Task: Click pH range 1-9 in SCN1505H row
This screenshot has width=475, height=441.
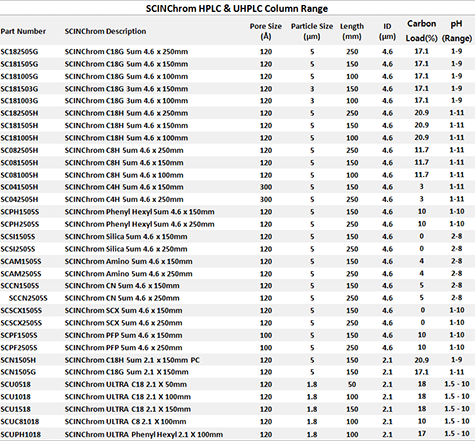Action: pyautogui.click(x=457, y=360)
